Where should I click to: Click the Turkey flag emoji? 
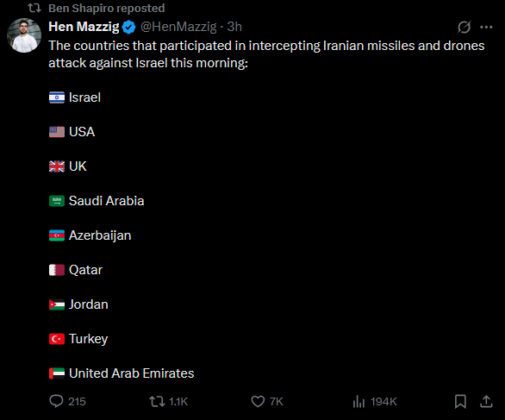point(57,339)
